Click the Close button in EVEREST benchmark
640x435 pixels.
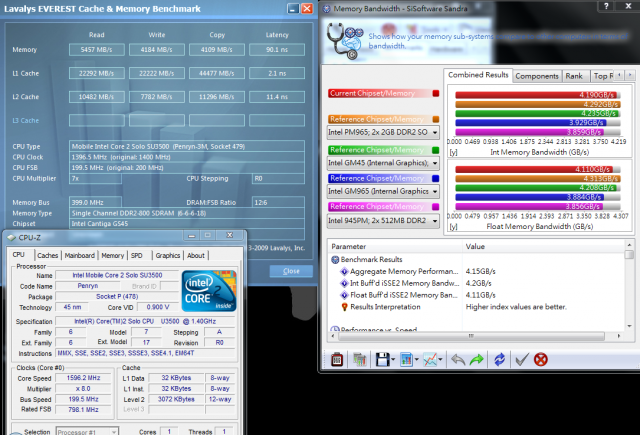[x=291, y=271]
